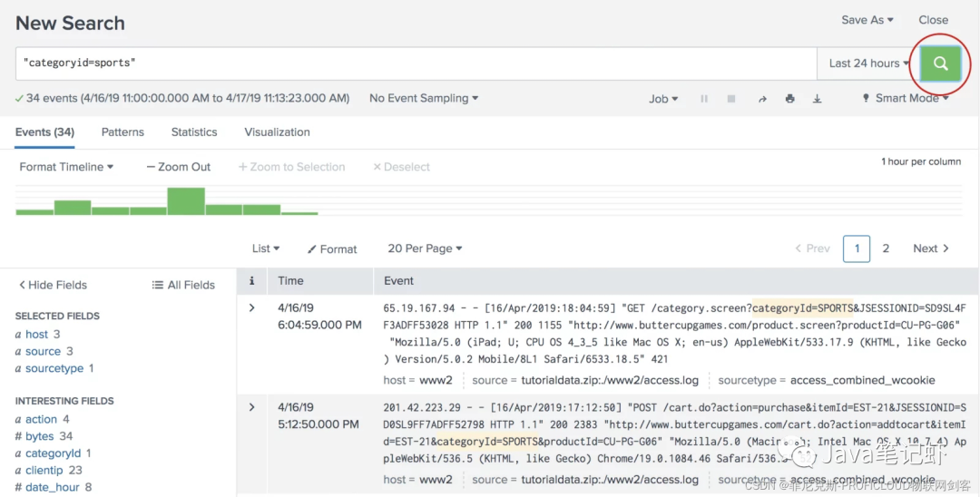Viewport: 980px width, 497px height.
Task: Print the search results
Action: 790,99
